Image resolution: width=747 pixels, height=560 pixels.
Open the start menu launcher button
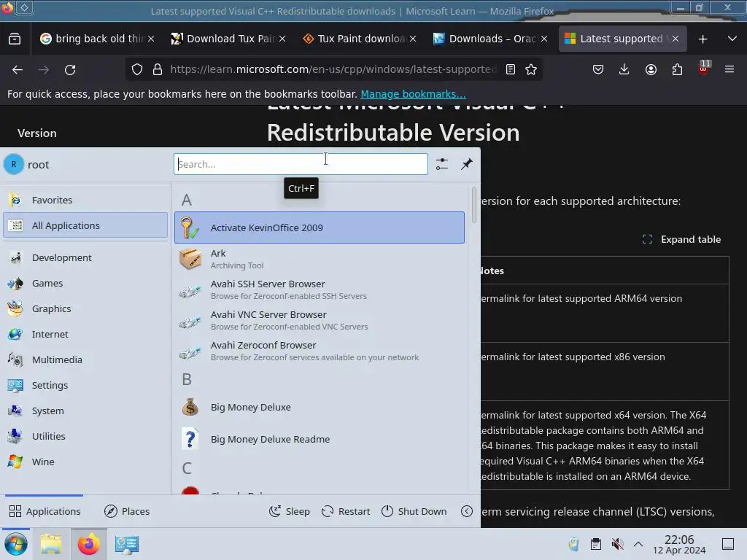pyautogui.click(x=16, y=544)
